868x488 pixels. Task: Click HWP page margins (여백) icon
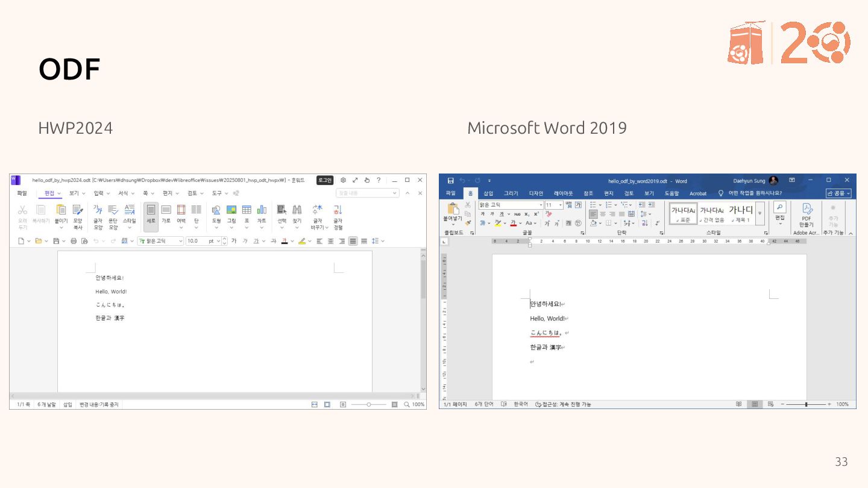click(181, 210)
